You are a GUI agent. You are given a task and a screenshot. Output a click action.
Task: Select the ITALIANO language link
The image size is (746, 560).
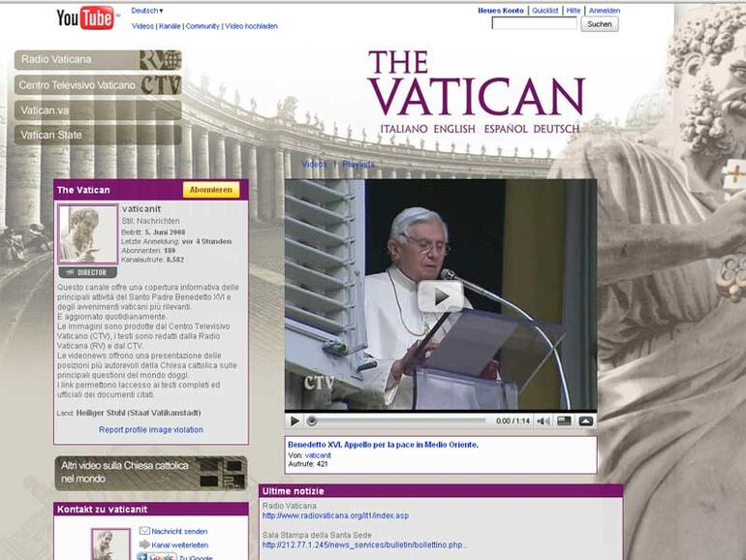[x=403, y=129]
